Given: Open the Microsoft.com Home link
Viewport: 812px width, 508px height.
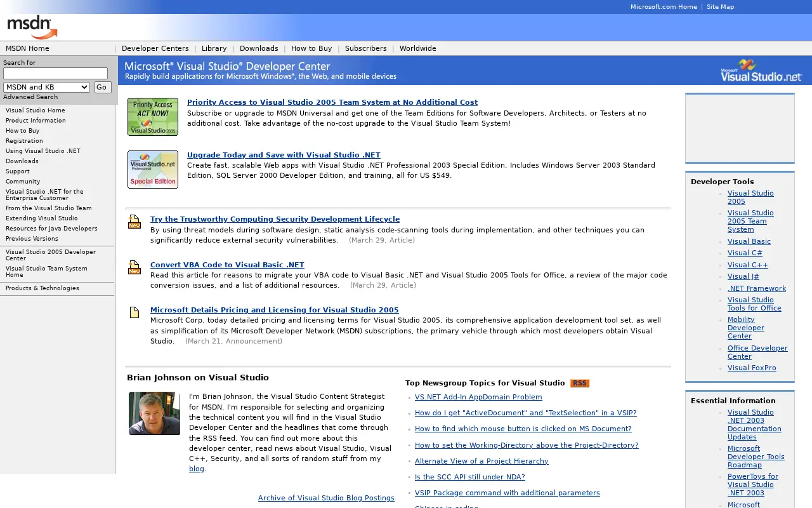Looking at the screenshot, I should [x=664, y=7].
